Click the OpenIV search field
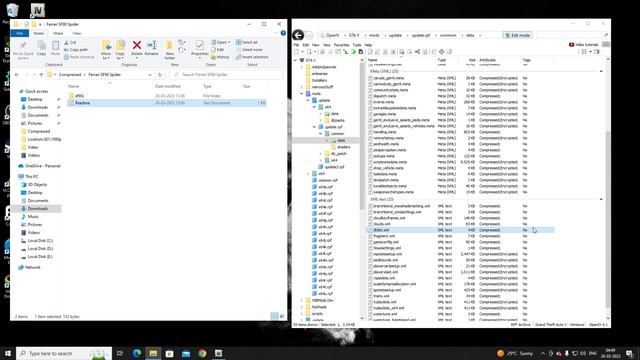Viewport: 640px width, 360px height. click(x=572, y=35)
